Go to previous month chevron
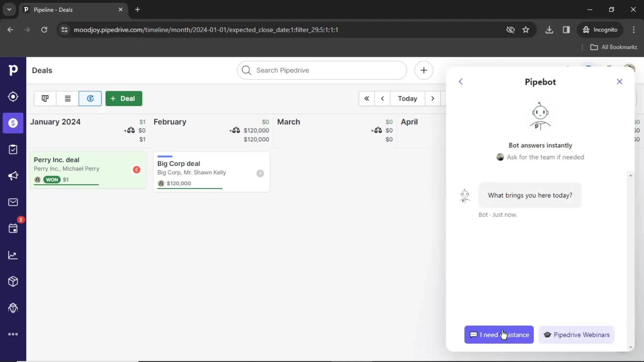644x362 pixels. point(382,99)
